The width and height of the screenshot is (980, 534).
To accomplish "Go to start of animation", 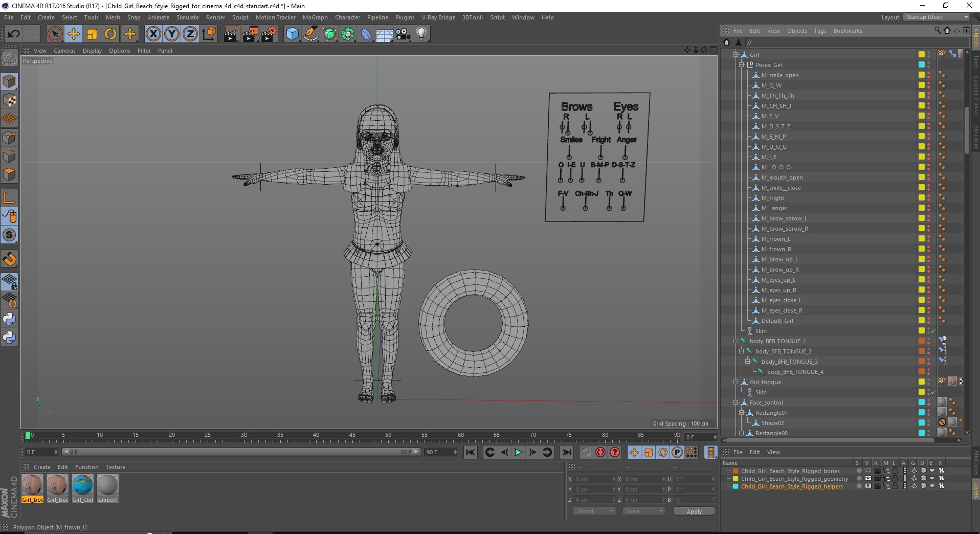I will click(471, 452).
